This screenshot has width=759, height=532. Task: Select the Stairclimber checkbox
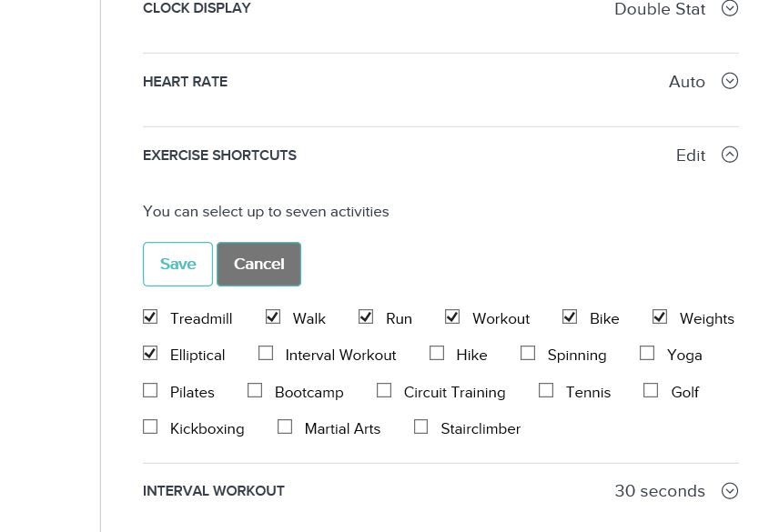coord(421,425)
